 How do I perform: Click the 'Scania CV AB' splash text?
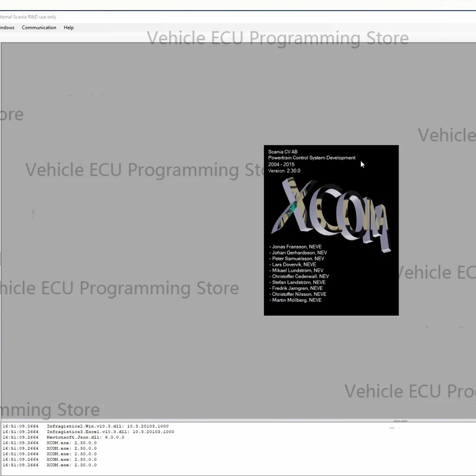coord(283,152)
